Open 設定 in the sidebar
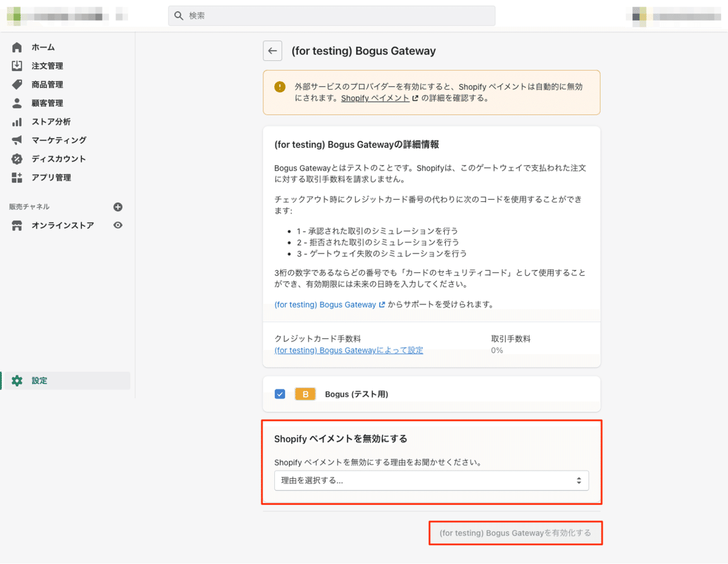The width and height of the screenshot is (728, 564). [39, 381]
